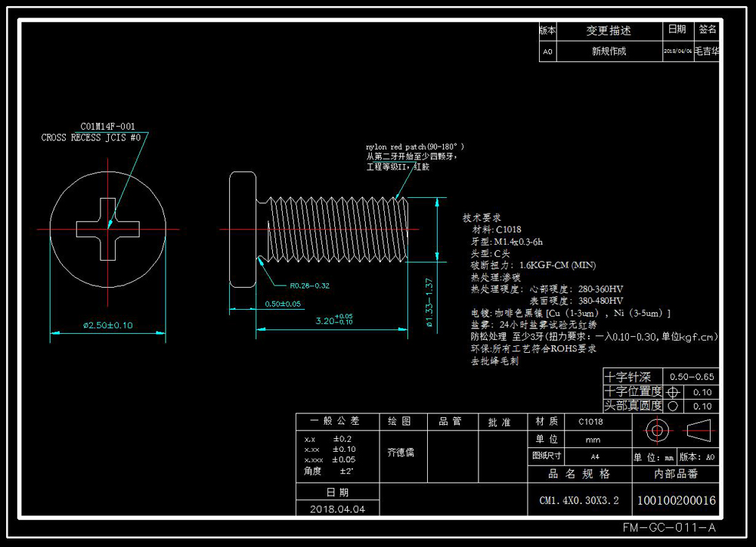
Task: Select the threaded shank in the side view
Action: coord(337,230)
